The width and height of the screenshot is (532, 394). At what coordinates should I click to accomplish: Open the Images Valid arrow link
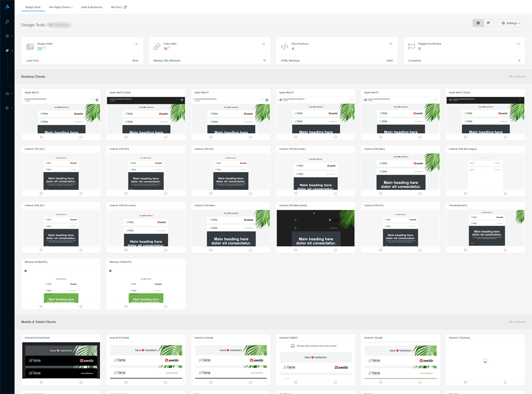click(x=136, y=44)
